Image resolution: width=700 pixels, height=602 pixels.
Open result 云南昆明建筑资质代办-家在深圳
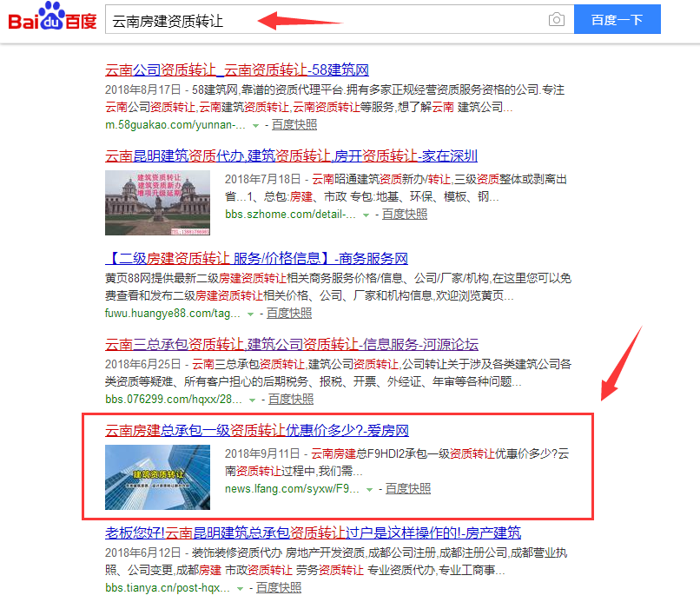point(291,155)
